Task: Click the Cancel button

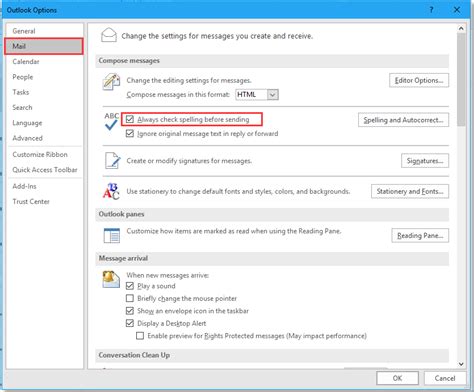Action: 445,378
